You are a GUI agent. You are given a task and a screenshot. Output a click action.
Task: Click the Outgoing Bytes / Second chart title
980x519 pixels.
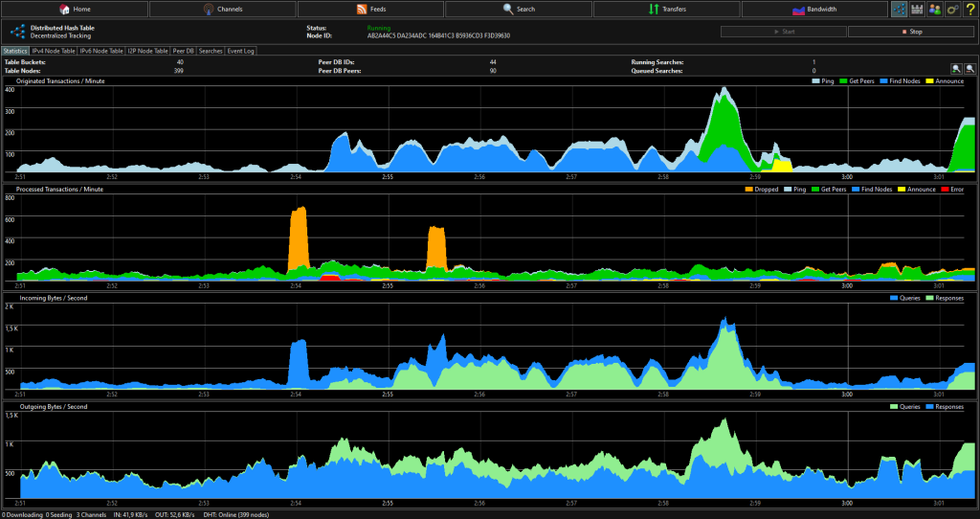pyautogui.click(x=54, y=406)
